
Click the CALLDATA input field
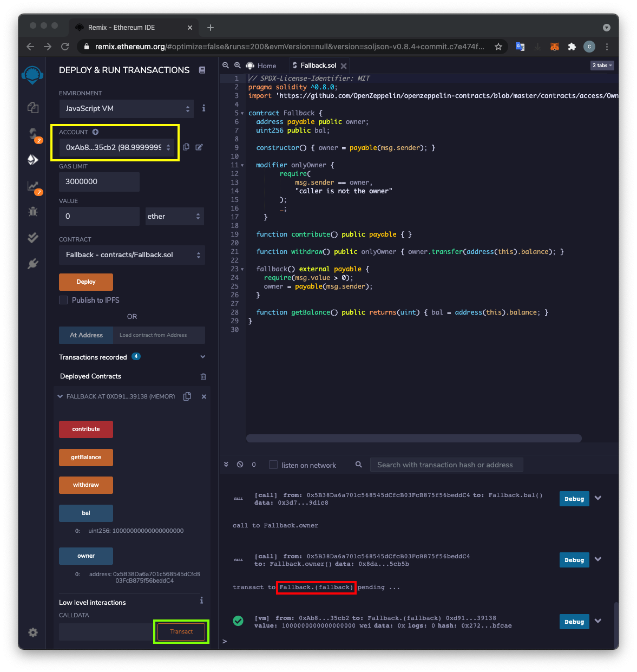pyautogui.click(x=107, y=631)
